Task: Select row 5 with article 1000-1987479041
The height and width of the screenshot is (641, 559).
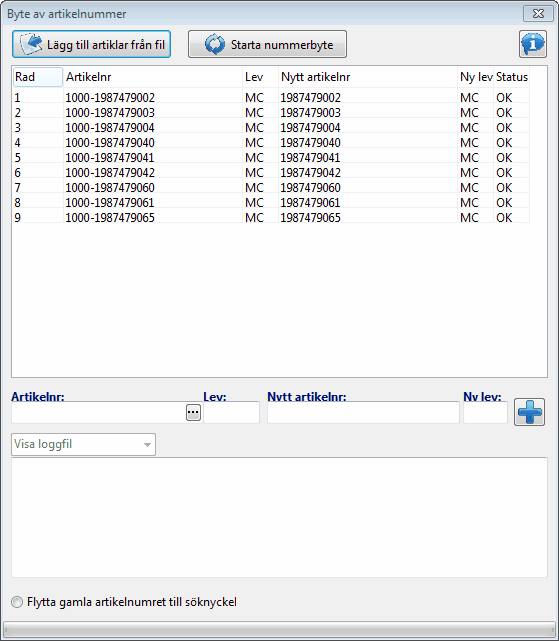Action: pyautogui.click(x=272, y=158)
